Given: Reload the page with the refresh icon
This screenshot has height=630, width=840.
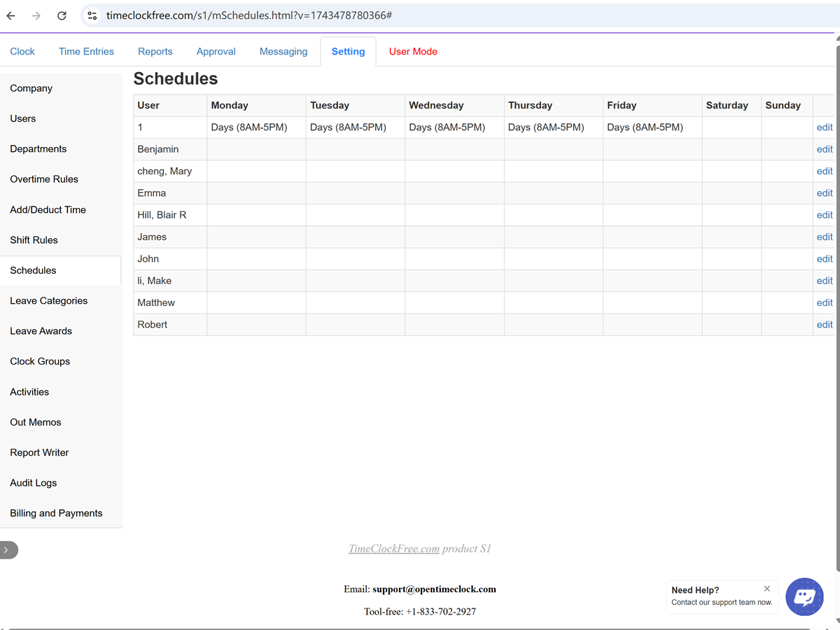Looking at the screenshot, I should click(x=62, y=15).
